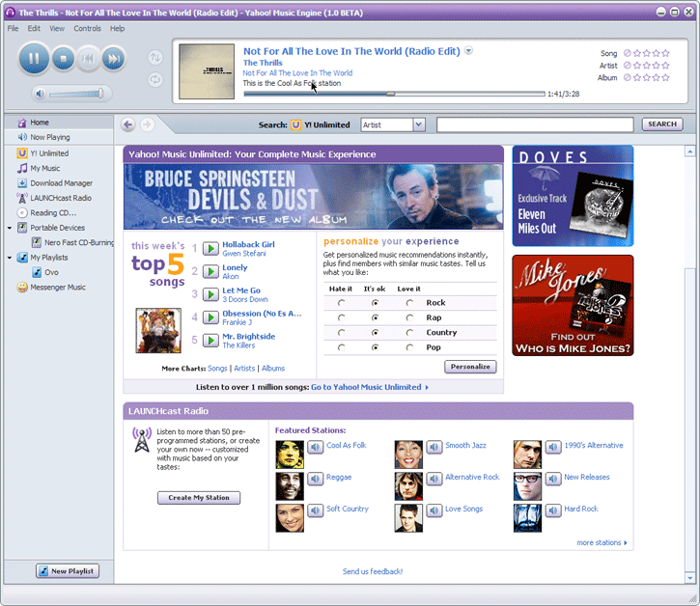Click the Personalize button
Image resolution: width=700 pixels, height=606 pixels.
[470, 367]
